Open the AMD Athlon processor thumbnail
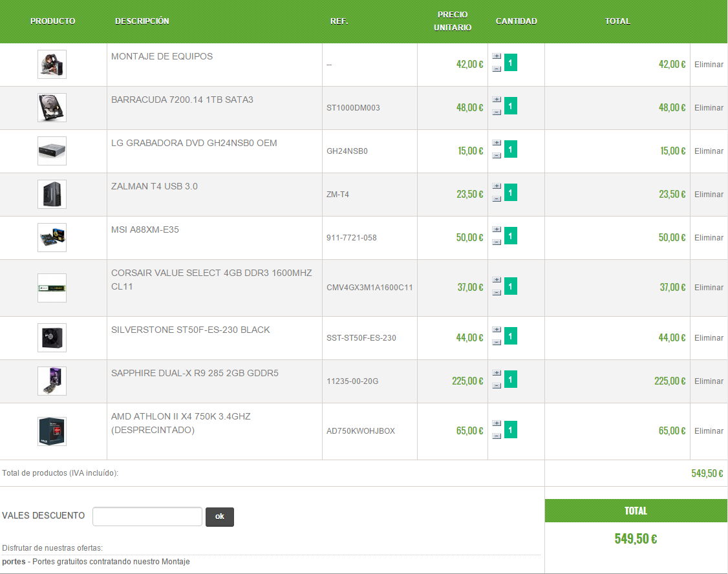 click(x=52, y=431)
